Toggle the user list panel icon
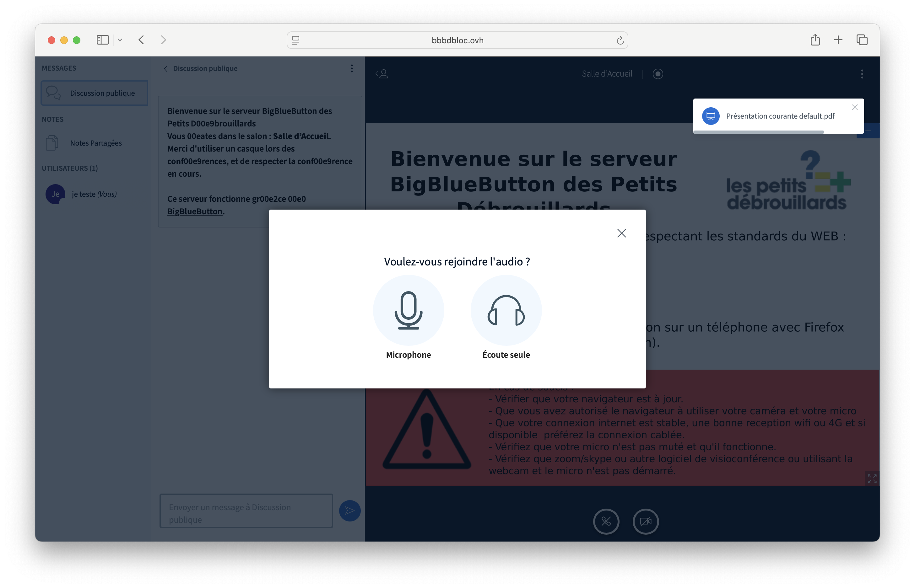This screenshot has width=915, height=588. [x=382, y=74]
